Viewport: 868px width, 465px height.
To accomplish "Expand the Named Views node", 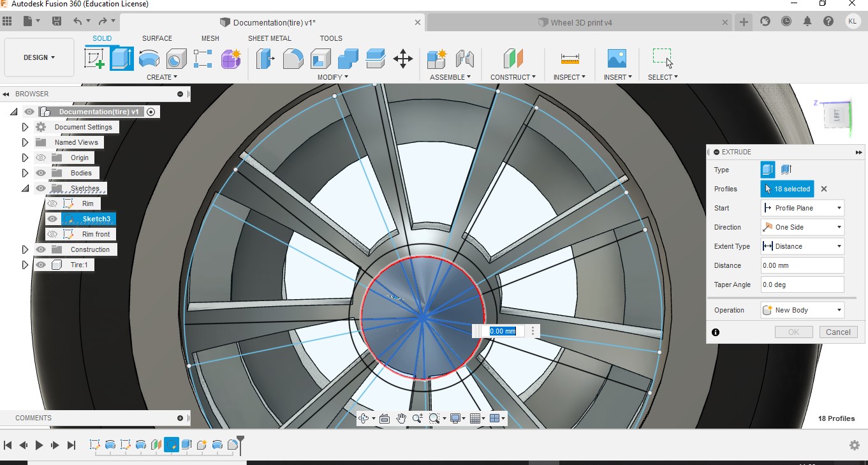I will 26,142.
